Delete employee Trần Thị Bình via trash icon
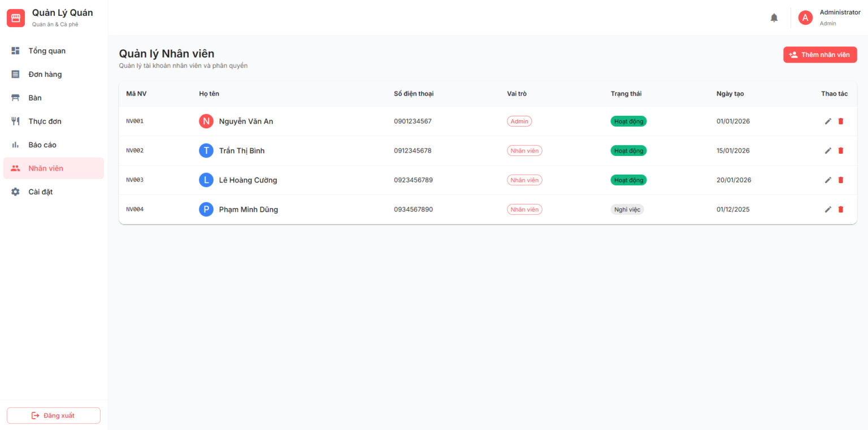 [840, 150]
